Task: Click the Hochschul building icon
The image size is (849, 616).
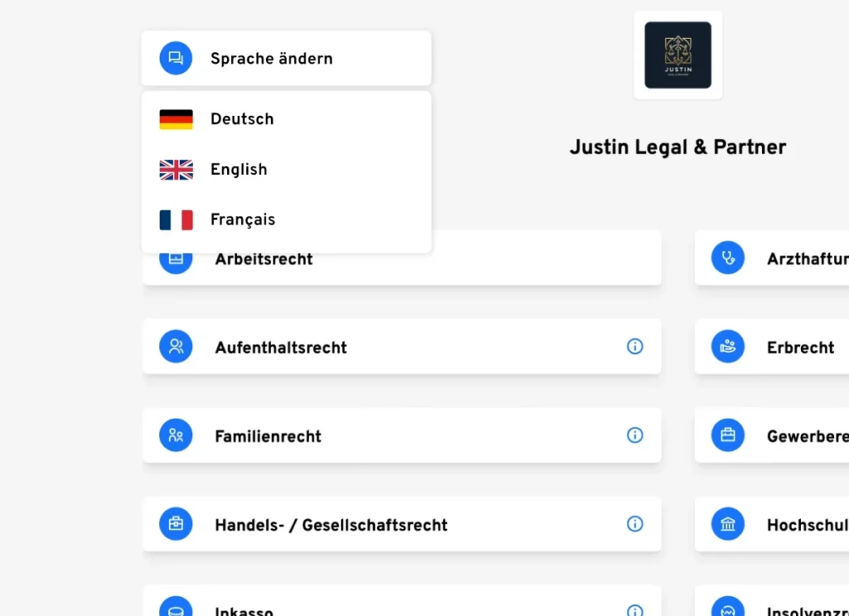Action: coord(728,524)
